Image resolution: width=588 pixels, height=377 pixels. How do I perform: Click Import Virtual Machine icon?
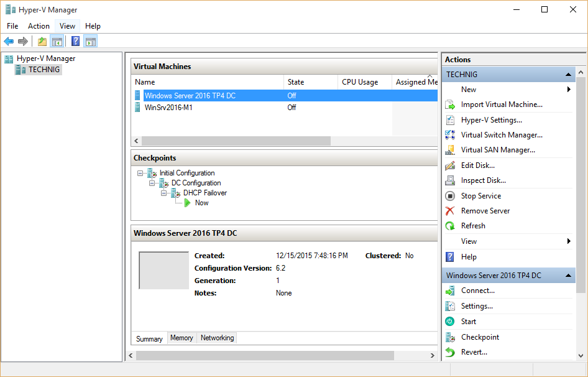coord(450,105)
